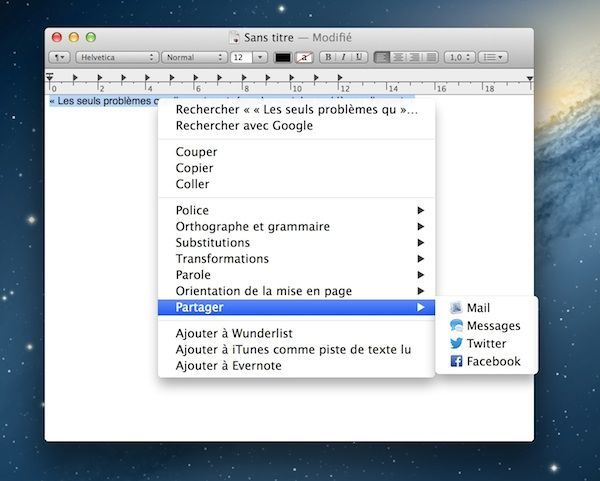Open the paragraph styles pilcrow menu

point(60,57)
